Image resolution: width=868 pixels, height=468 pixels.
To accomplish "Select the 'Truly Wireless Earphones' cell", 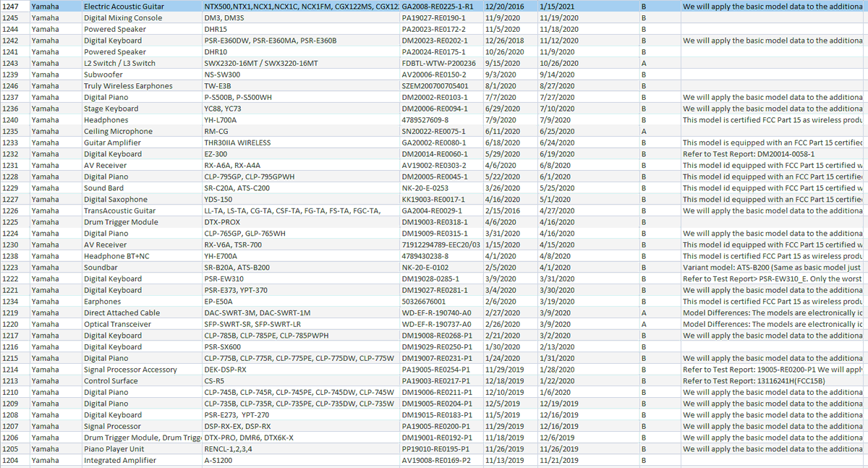I will click(x=141, y=85).
